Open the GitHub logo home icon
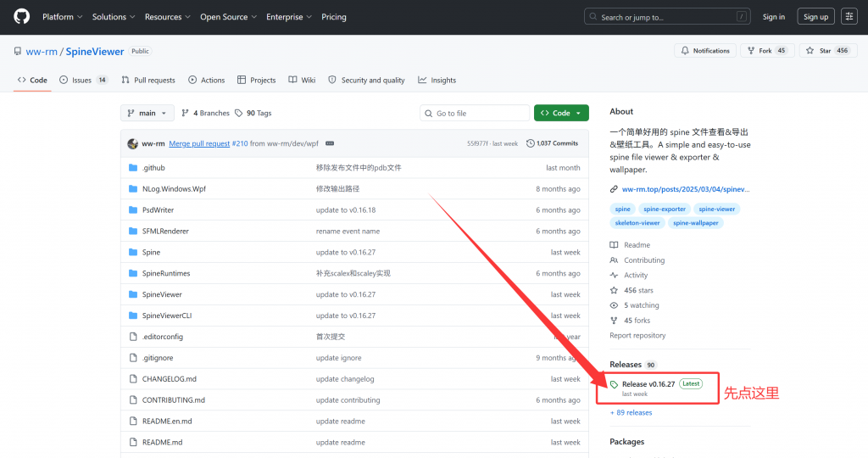 pyautogui.click(x=21, y=17)
